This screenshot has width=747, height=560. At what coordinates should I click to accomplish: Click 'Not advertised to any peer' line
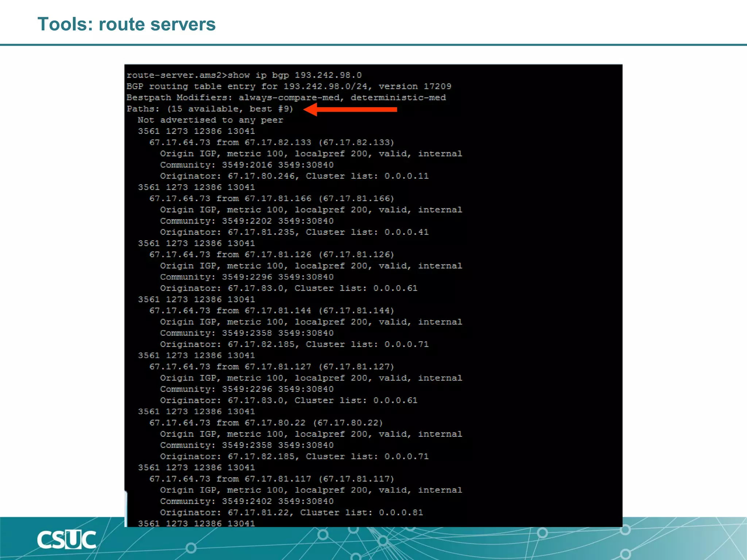[210, 120]
